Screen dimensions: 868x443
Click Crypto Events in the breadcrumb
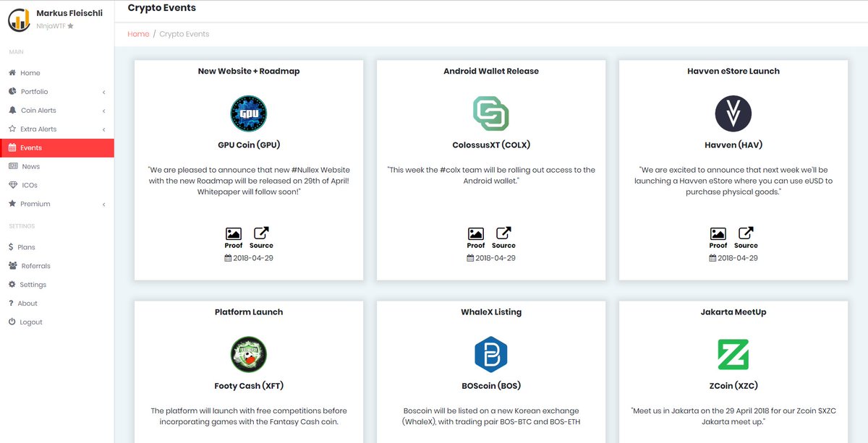coord(184,34)
